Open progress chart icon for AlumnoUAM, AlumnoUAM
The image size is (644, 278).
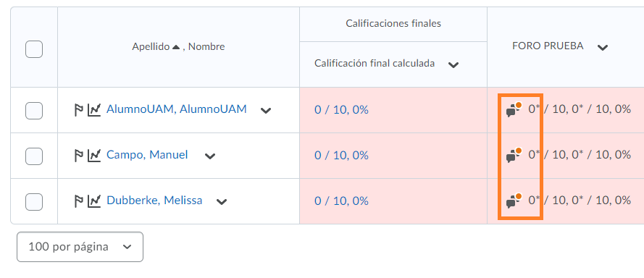click(94, 110)
